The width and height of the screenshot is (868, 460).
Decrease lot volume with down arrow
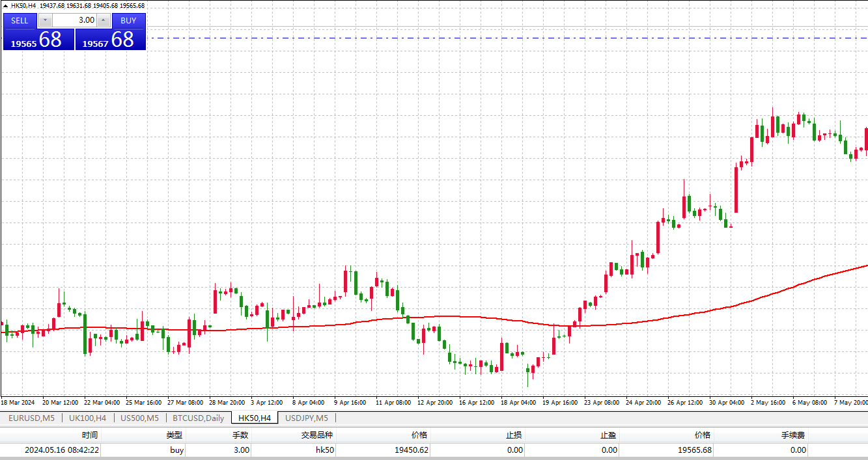pyautogui.click(x=45, y=20)
